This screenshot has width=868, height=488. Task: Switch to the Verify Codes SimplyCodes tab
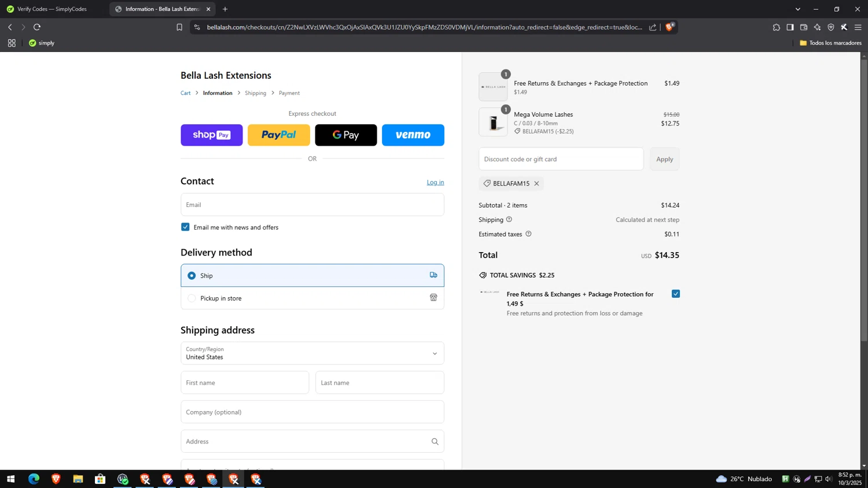click(x=52, y=9)
